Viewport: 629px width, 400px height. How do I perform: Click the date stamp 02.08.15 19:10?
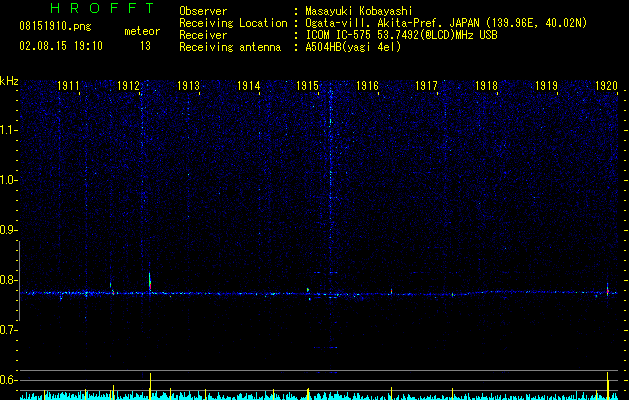61,46
